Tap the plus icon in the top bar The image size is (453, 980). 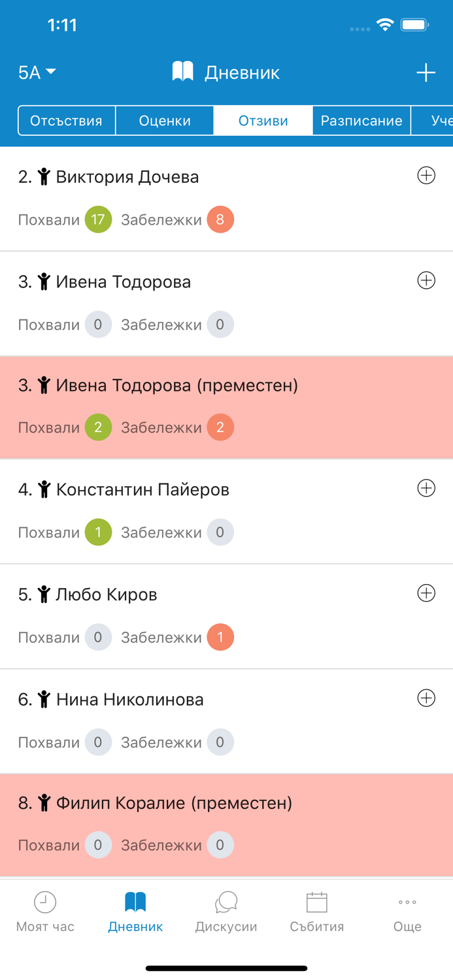pyautogui.click(x=426, y=72)
